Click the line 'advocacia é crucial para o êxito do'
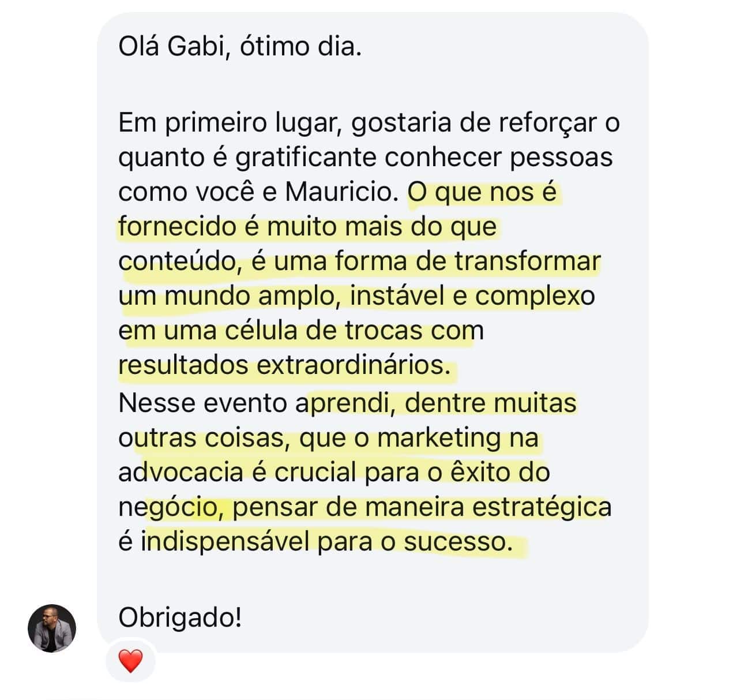The image size is (744, 700). [x=334, y=473]
